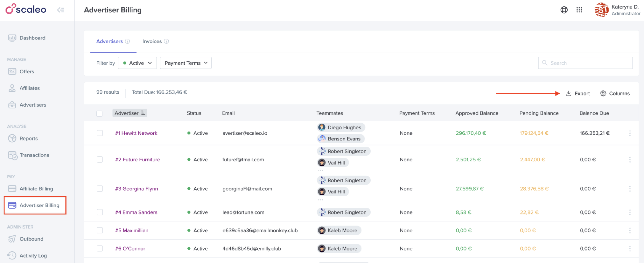Open Advertisers in the sidebar
The image size is (644, 263).
pos(27,105)
